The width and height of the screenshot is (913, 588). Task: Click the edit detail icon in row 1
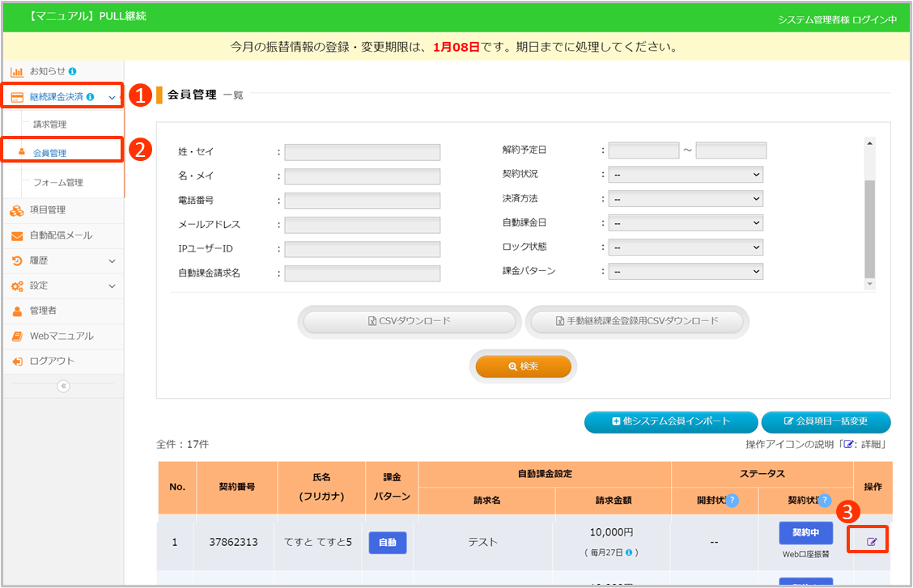tap(872, 541)
